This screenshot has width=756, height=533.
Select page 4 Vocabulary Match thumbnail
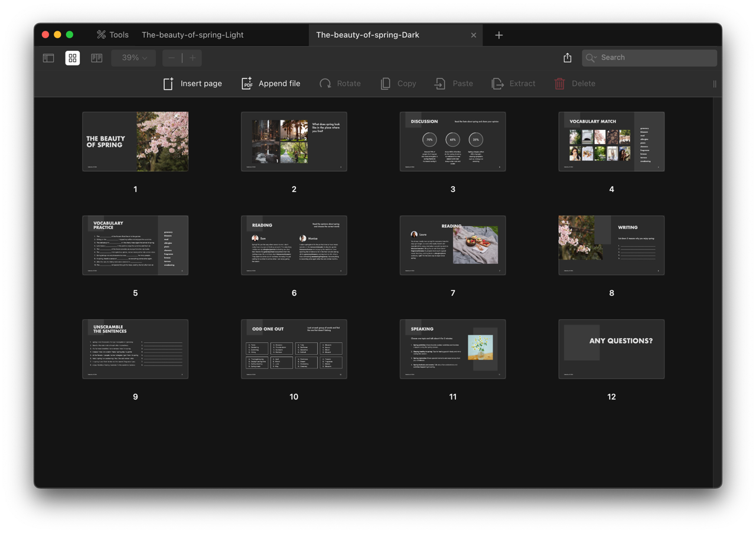611,142
